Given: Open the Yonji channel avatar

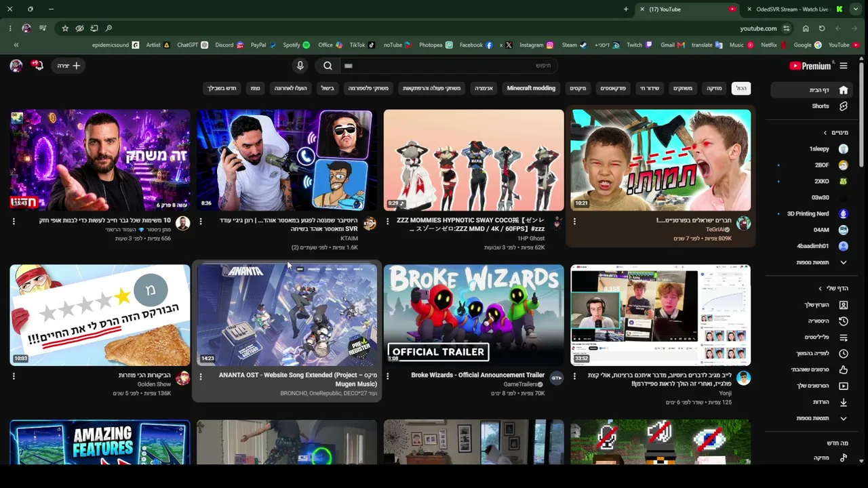Looking at the screenshot, I should [744, 378].
